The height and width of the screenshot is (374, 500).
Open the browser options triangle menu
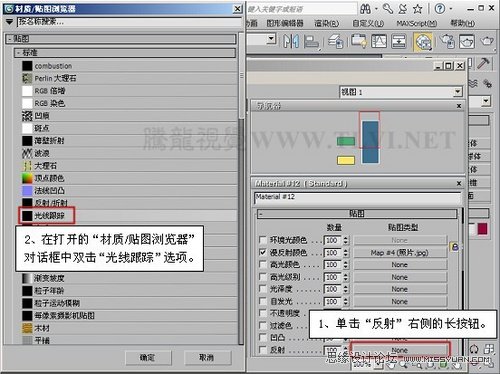9,22
